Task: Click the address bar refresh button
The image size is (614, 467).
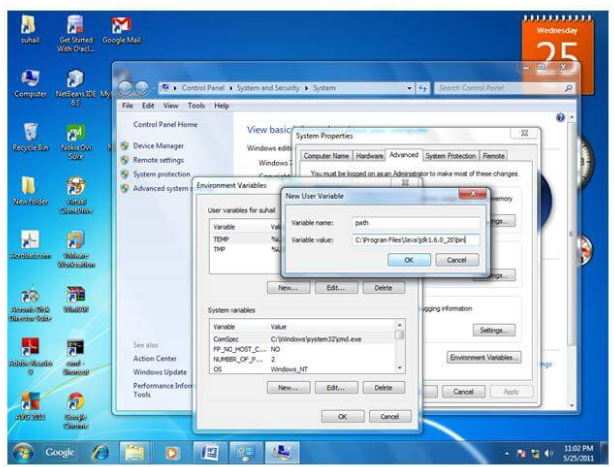Action: 423,88
